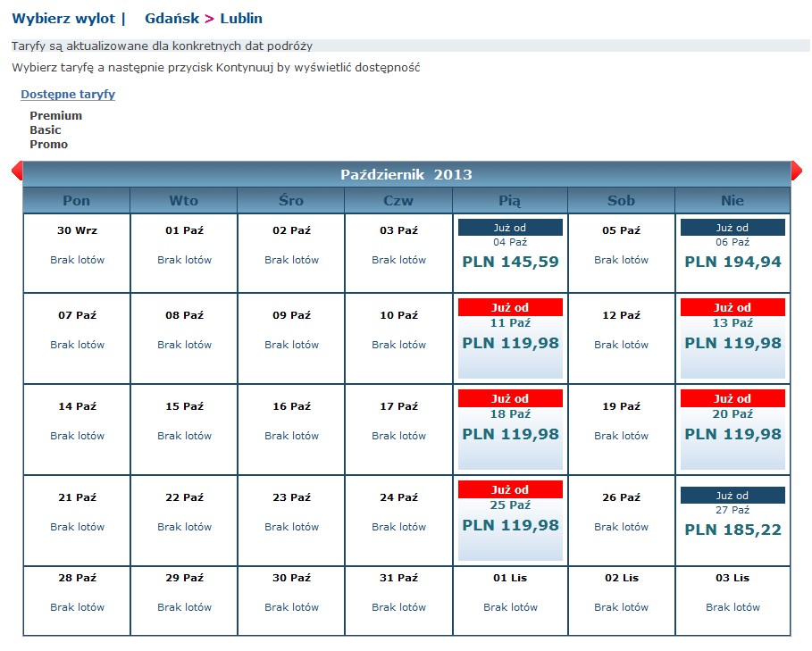
Task: Choose 11 Paź flight at PLN 119,98
Action: pos(510,338)
